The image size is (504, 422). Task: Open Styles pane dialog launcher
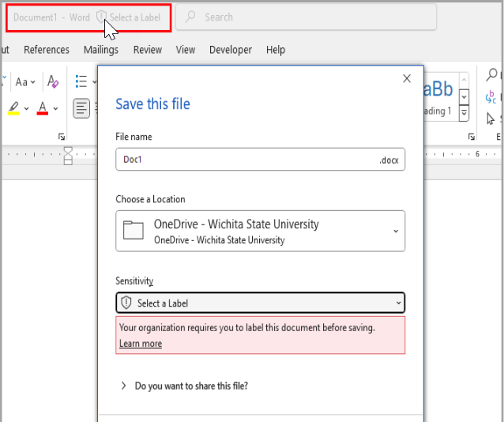[x=471, y=137]
